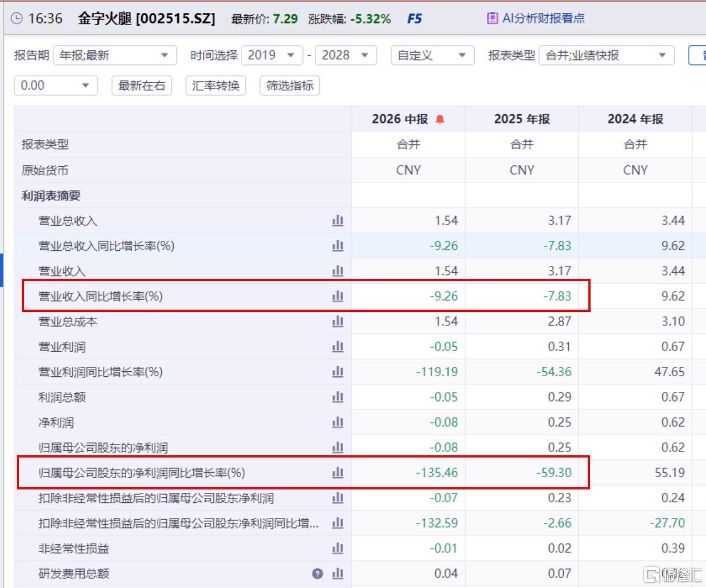Click the 最新价 7.29 value
The width and height of the screenshot is (706, 588).
(x=285, y=18)
